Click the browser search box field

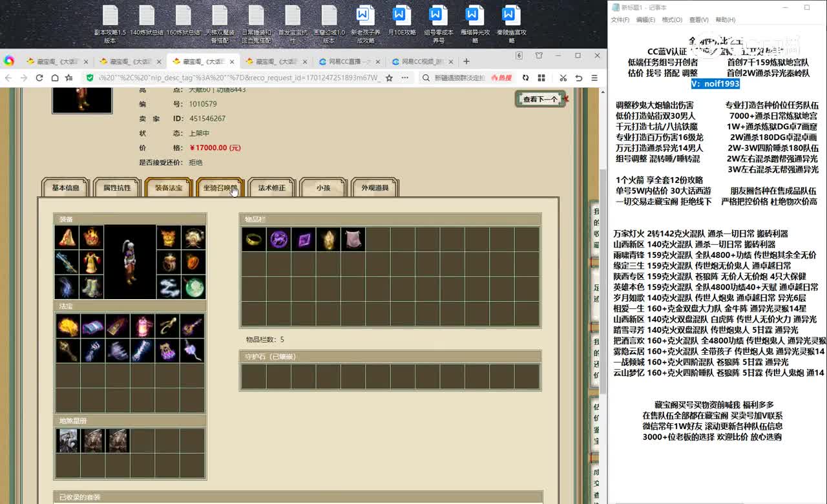click(459, 78)
